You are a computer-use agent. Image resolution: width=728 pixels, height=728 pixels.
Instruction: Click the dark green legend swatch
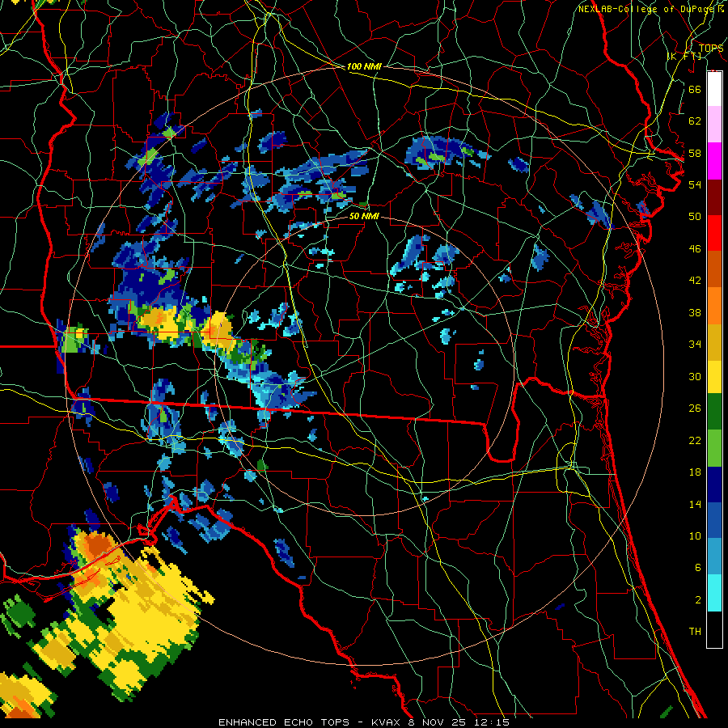pos(714,412)
